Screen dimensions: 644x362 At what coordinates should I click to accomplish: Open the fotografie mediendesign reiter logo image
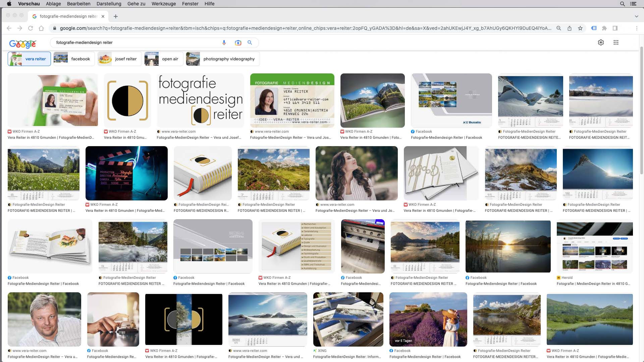200,100
